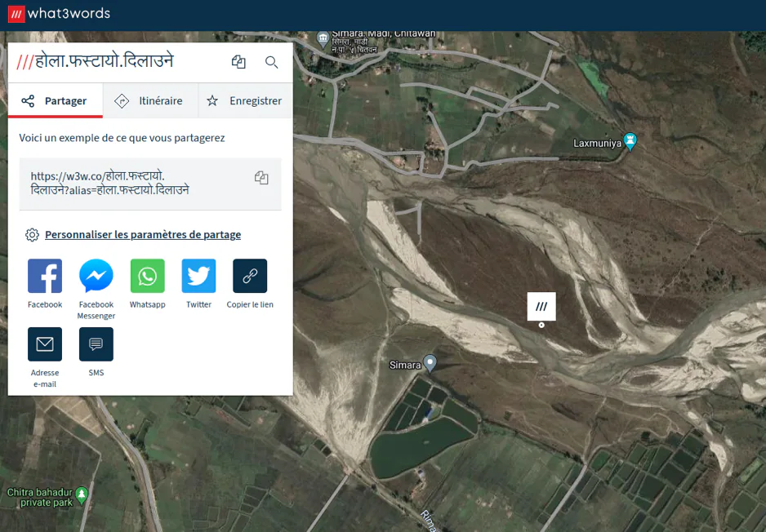Click 'Voici un exemple de ce que vous partagerez' text

122,138
